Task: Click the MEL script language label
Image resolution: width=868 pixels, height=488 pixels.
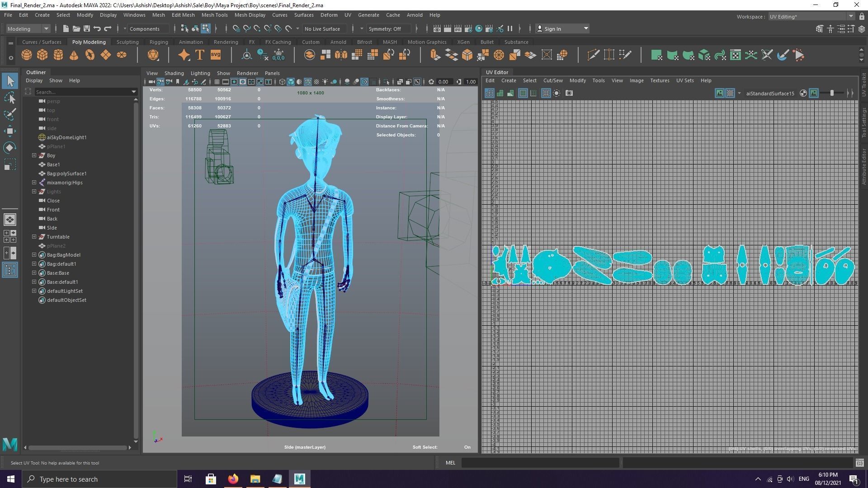Action: point(450,463)
